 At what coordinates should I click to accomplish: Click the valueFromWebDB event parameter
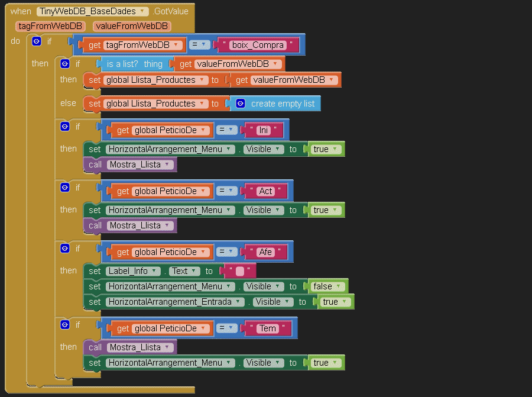pos(131,26)
